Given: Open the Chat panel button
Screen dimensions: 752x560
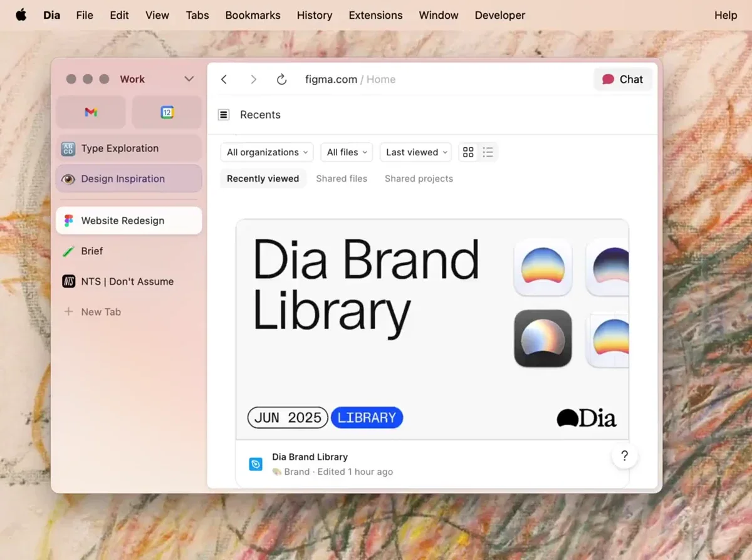Looking at the screenshot, I should click(x=623, y=80).
